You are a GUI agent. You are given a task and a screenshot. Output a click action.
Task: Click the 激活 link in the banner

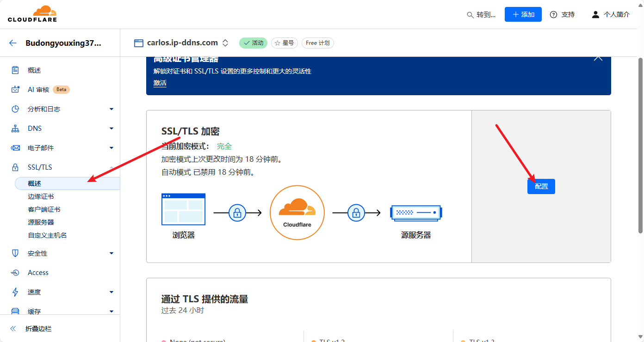pyautogui.click(x=160, y=83)
